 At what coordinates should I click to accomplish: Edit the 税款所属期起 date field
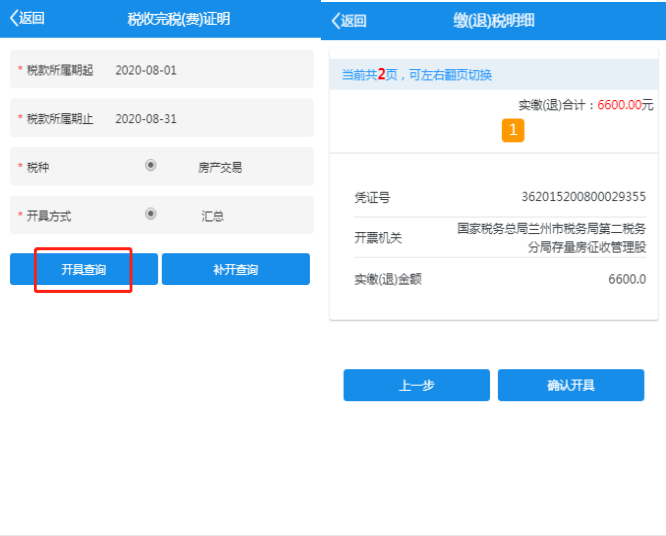(x=162, y=70)
